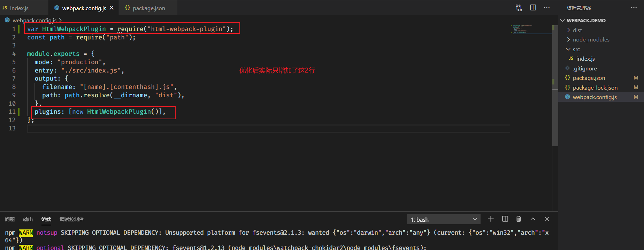Open the editor more actions ellipsis
The width and height of the screenshot is (644, 250).
point(547,8)
